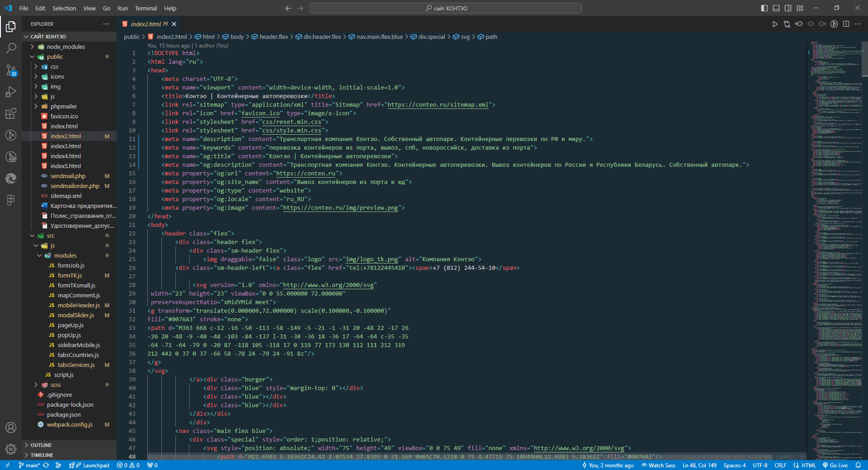Screen dimensions: 868x470
Task: Click the errors and warnings count in status bar
Action: (128, 465)
